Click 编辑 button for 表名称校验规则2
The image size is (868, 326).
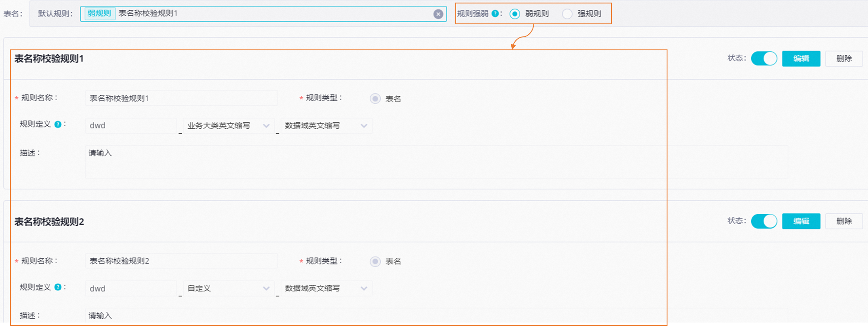coord(801,221)
